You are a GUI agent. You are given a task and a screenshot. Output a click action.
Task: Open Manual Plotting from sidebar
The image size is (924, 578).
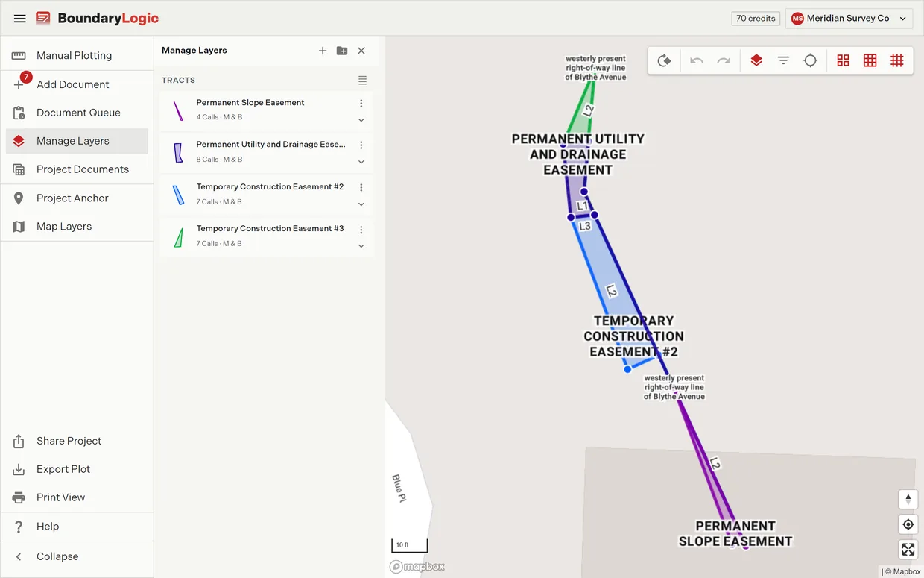click(77, 55)
